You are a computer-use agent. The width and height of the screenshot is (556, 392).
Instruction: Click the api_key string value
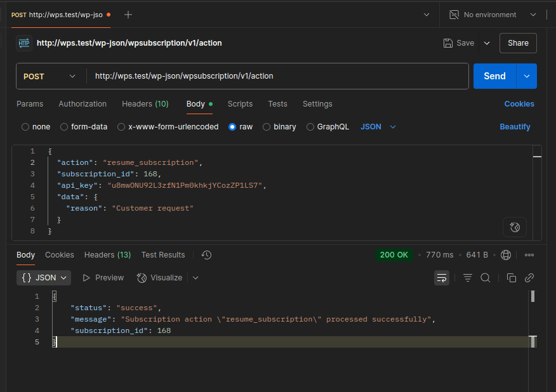click(185, 185)
